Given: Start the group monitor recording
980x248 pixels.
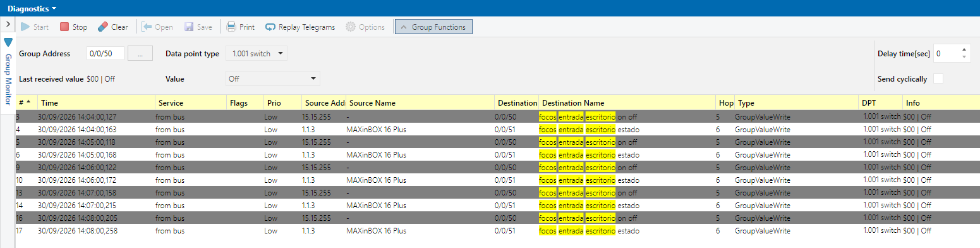Looking at the screenshot, I should tap(35, 27).
